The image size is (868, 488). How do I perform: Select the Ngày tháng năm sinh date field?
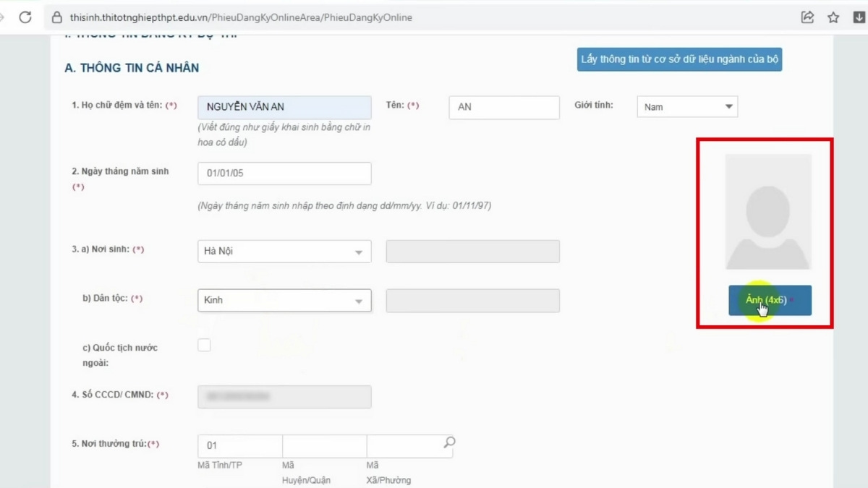[284, 174]
